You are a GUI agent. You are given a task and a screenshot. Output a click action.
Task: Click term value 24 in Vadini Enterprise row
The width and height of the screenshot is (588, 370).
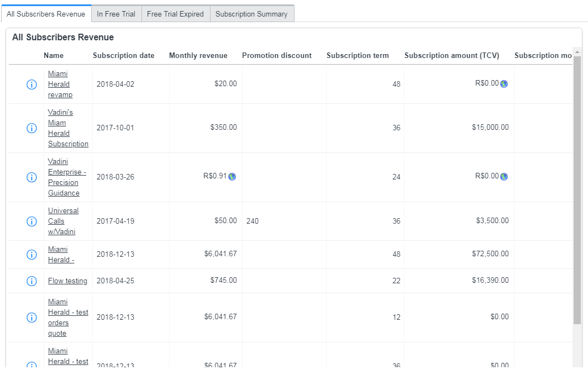point(396,177)
